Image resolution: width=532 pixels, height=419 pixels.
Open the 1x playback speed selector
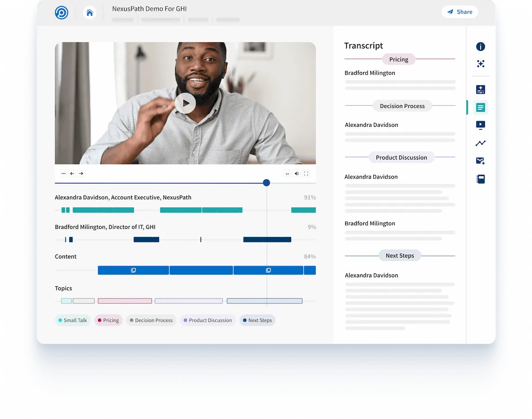(x=287, y=174)
